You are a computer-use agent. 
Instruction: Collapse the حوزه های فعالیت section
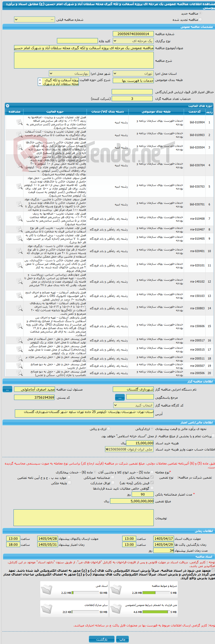8,106
